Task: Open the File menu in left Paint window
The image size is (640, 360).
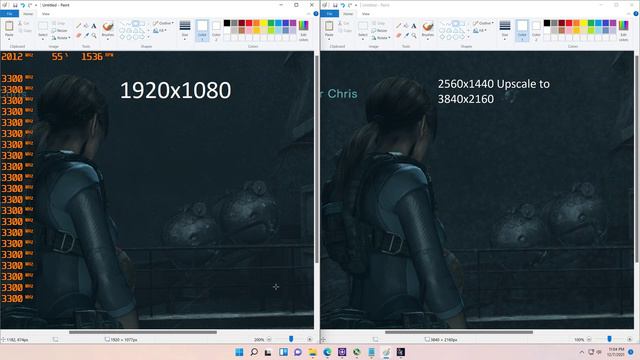Action: 9,14
